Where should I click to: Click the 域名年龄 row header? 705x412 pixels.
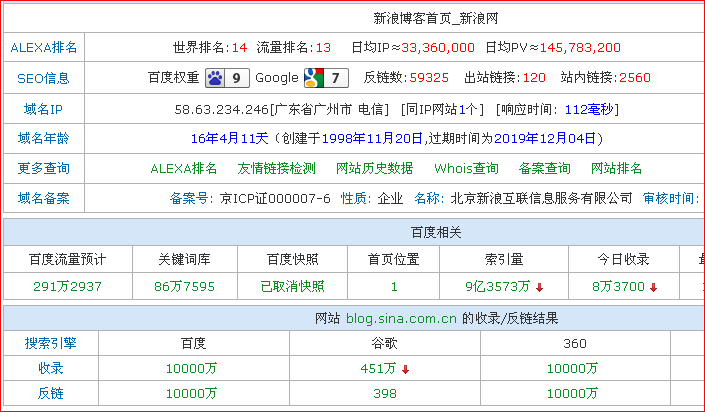click(x=44, y=139)
